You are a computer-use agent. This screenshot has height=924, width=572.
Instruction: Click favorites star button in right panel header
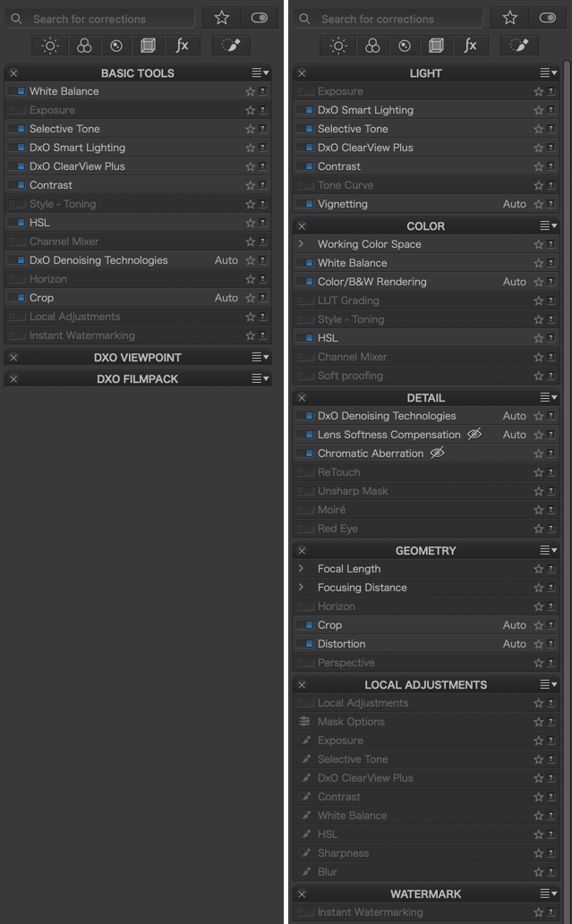click(510, 18)
